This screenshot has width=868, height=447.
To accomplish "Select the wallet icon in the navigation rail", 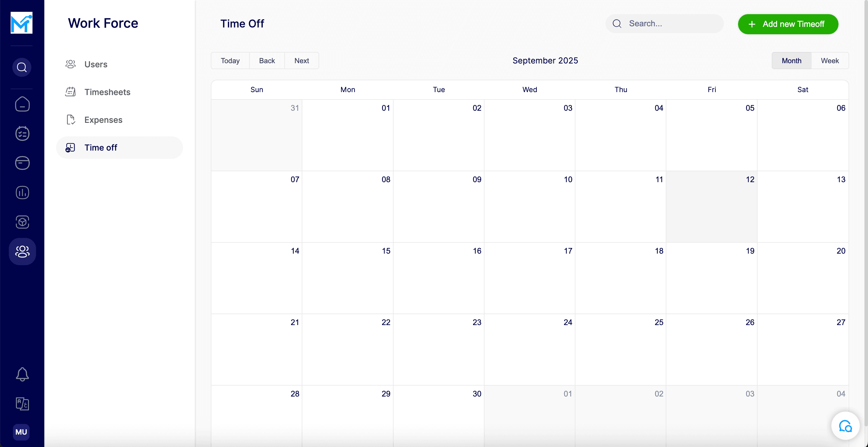I will [22, 163].
